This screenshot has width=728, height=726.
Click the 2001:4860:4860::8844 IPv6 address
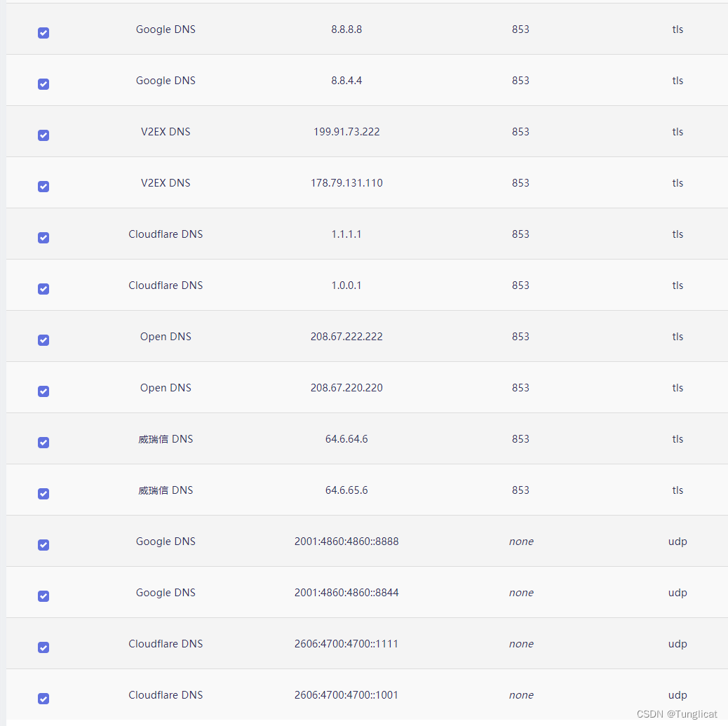[346, 592]
